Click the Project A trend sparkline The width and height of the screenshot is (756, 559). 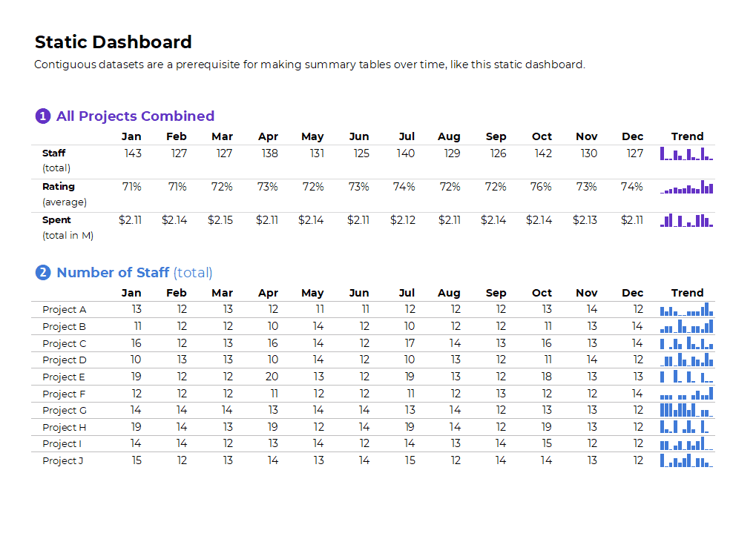[686, 309]
